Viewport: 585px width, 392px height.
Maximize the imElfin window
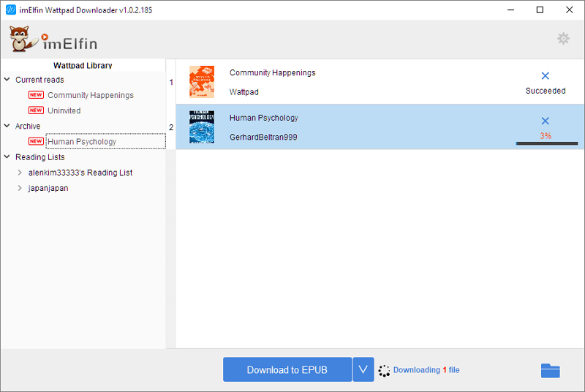(x=540, y=10)
